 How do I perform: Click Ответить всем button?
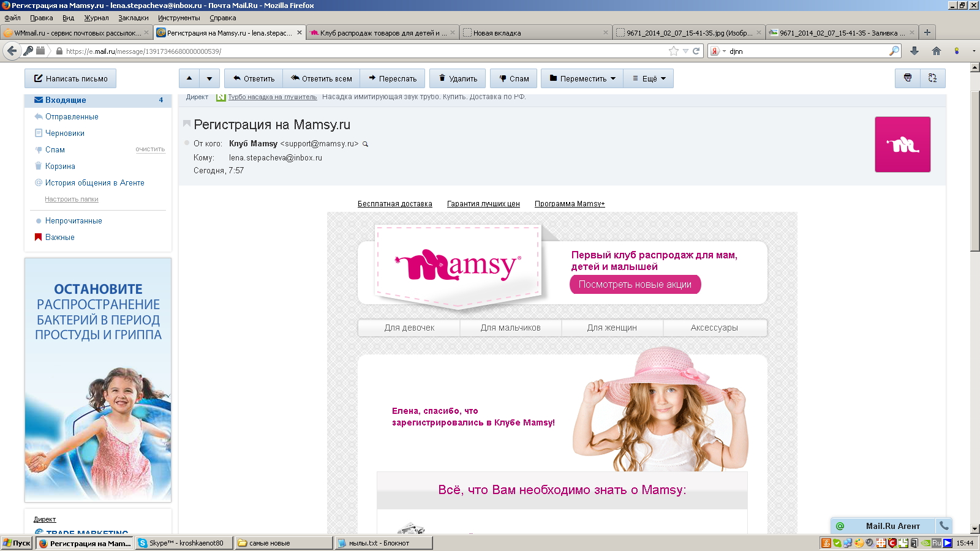[321, 78]
